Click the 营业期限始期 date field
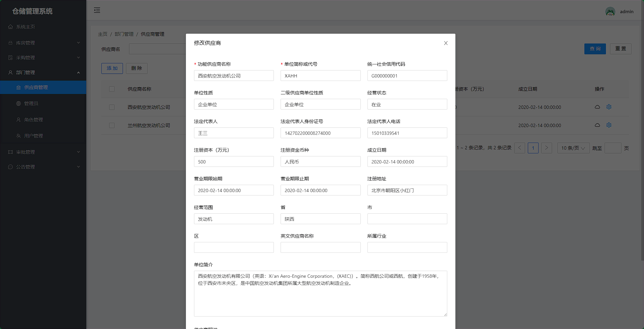644x329 pixels. pyautogui.click(x=234, y=190)
